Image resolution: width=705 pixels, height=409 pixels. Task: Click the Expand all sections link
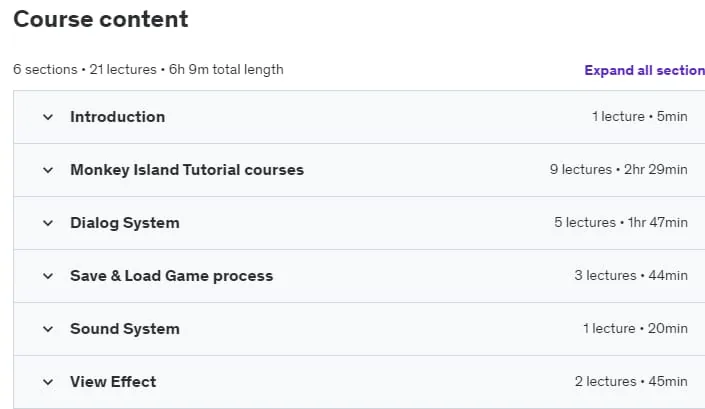[x=644, y=71]
